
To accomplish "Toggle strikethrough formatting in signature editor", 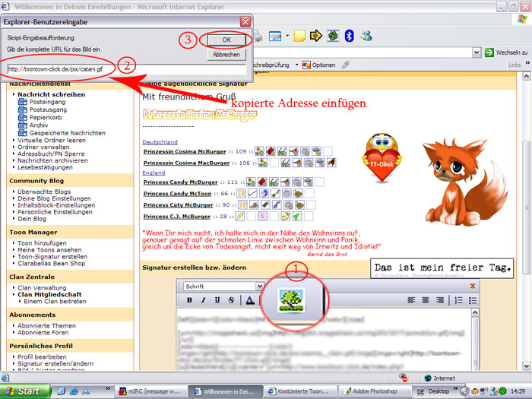I will pyautogui.click(x=231, y=300).
